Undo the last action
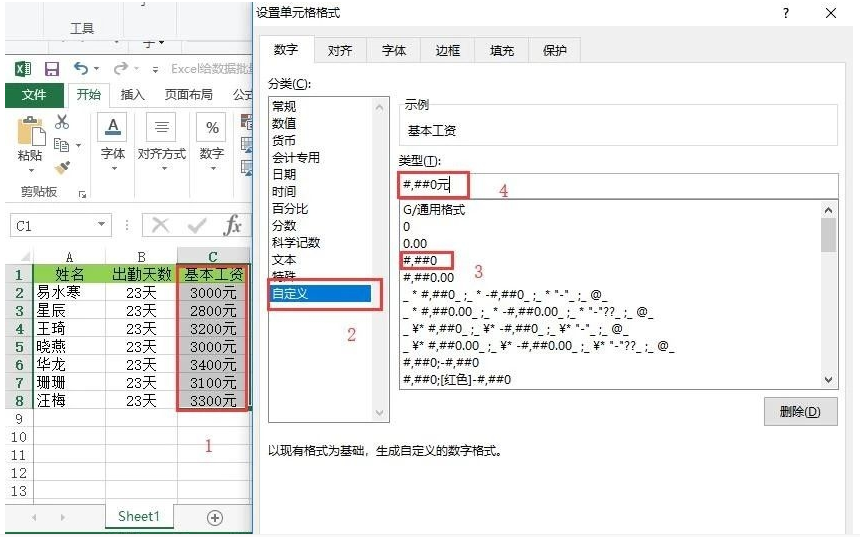The height and width of the screenshot is (537, 860). pos(81,68)
